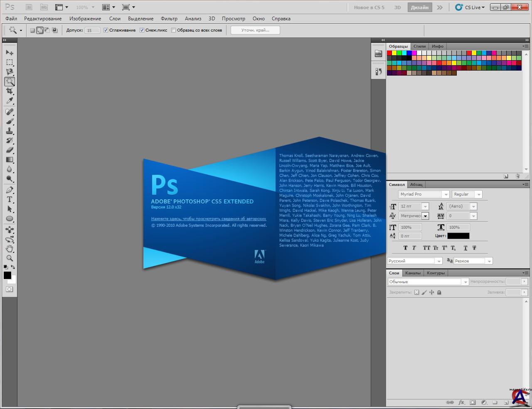The image size is (532, 409).
Task: Enable Образец со всех слоев checkbox
Action: pos(173,30)
